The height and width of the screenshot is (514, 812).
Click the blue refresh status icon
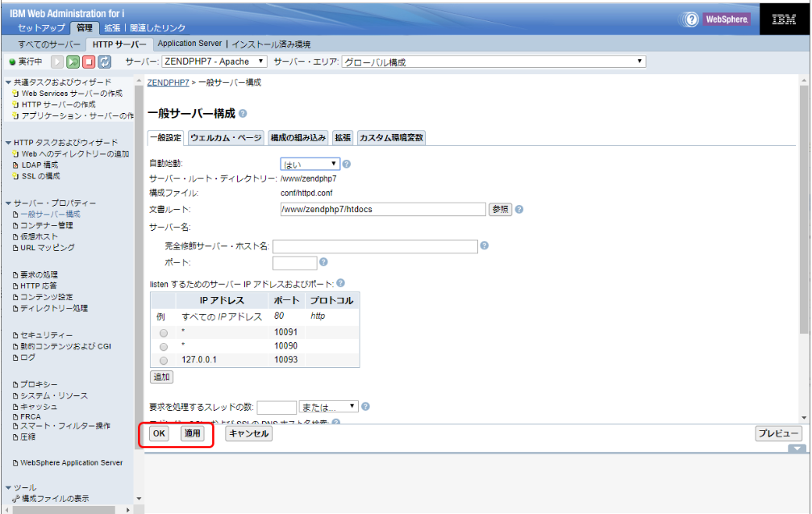[x=105, y=61]
